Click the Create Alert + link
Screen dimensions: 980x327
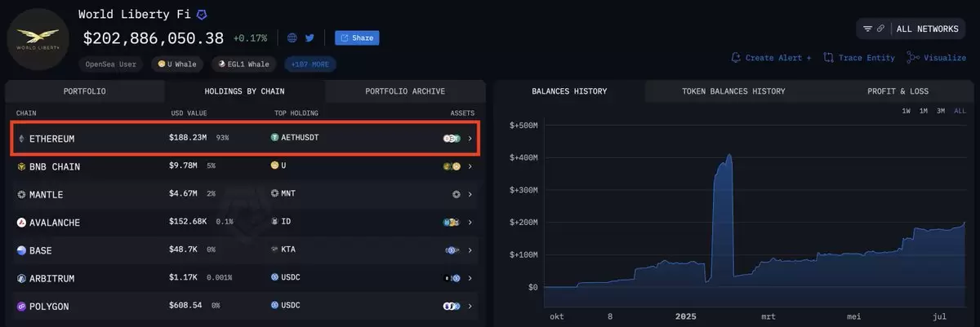771,58
